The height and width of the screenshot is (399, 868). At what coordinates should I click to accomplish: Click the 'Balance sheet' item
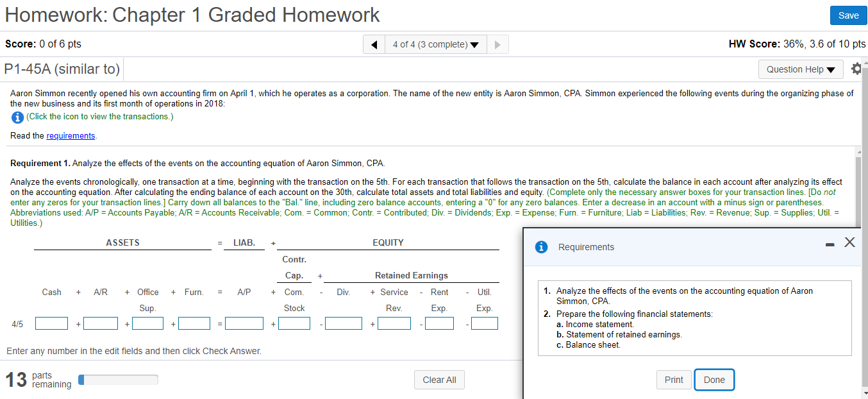593,345
